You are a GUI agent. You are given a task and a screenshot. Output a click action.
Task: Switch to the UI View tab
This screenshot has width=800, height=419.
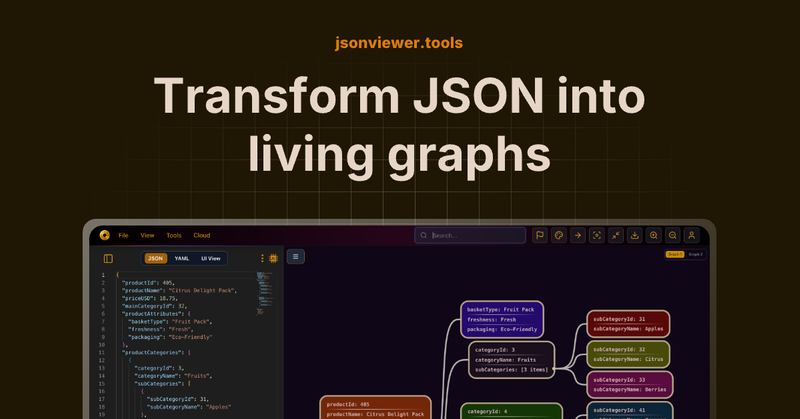pyautogui.click(x=211, y=258)
